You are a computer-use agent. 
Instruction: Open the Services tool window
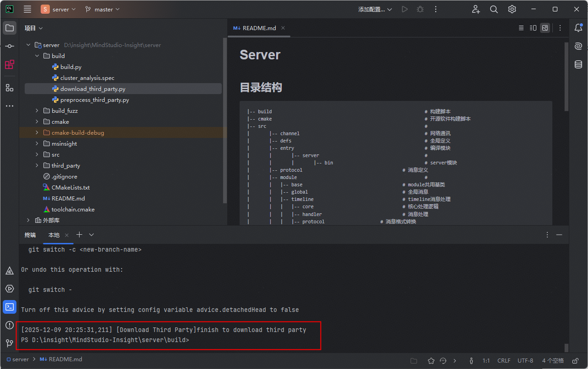[x=10, y=289]
